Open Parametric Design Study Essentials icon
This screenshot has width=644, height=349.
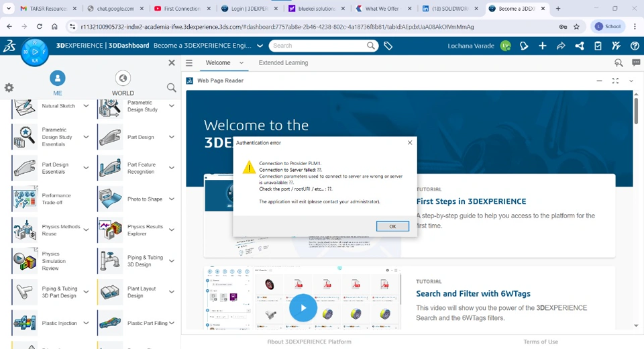coord(25,137)
